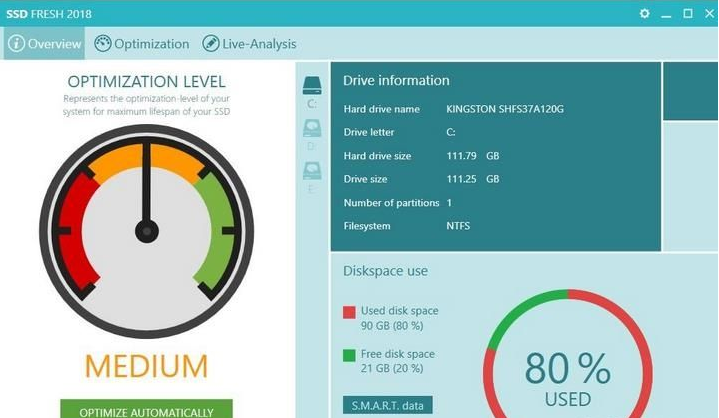
Task: Click the Live-Analysis pencil icon
Action: (x=210, y=44)
